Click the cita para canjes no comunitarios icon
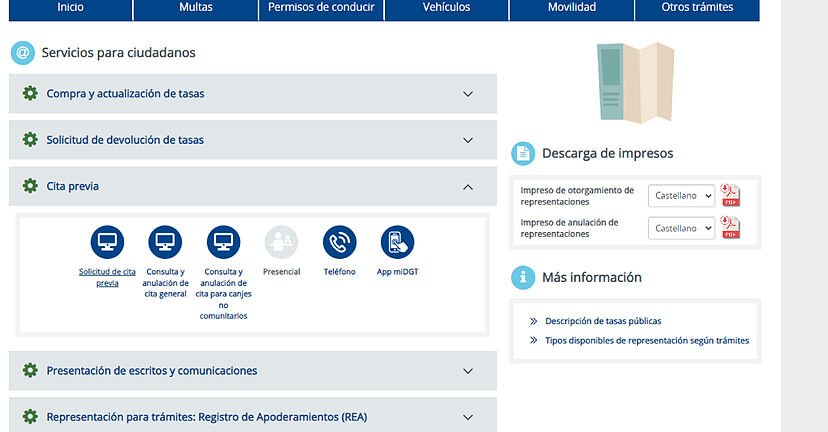Image resolution: width=828 pixels, height=432 pixels. click(223, 242)
